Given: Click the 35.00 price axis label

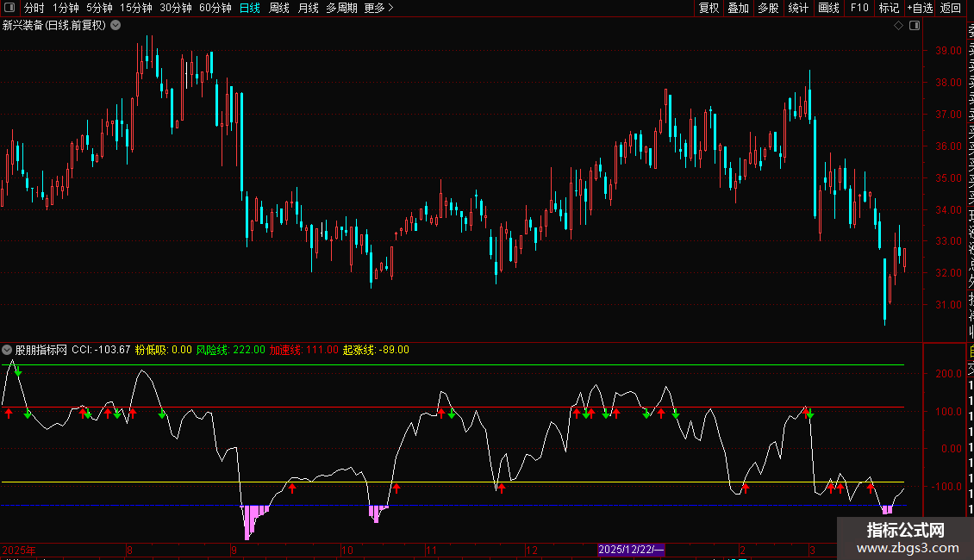Looking at the screenshot, I should 948,178.
